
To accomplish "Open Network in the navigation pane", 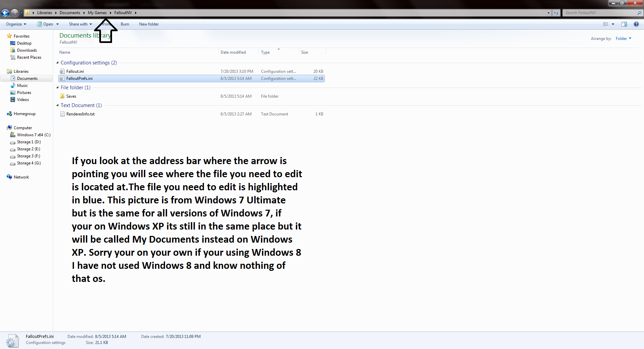I will pos(21,177).
